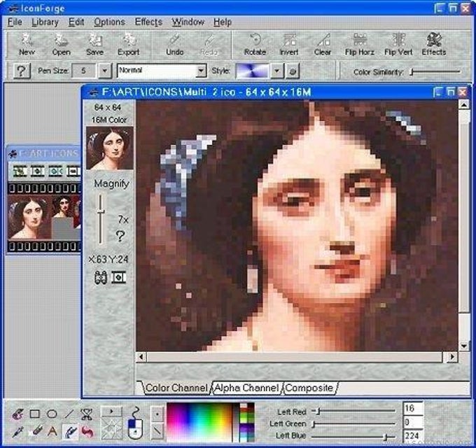Click the Left Red slider track
Screen dimensions: 476x448
[x=354, y=412]
